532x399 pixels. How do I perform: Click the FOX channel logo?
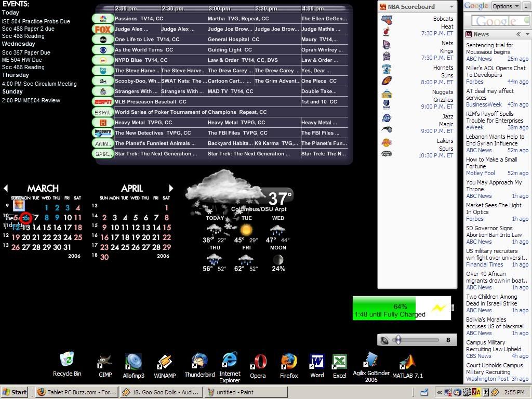point(103,29)
